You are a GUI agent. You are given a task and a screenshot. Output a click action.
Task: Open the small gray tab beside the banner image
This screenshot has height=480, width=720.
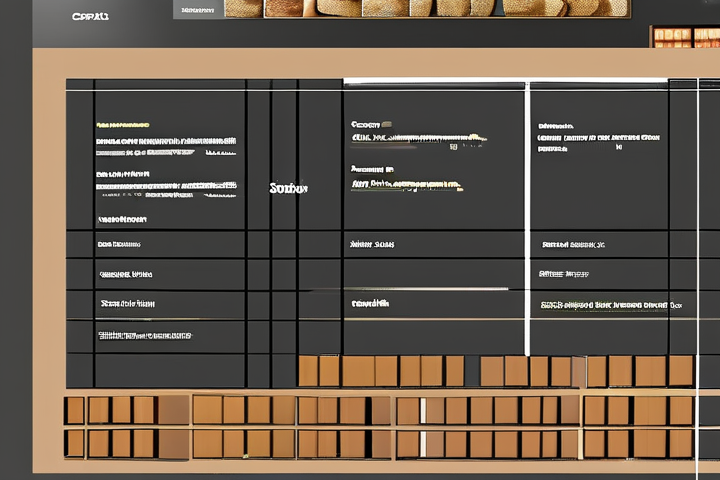point(198,9)
